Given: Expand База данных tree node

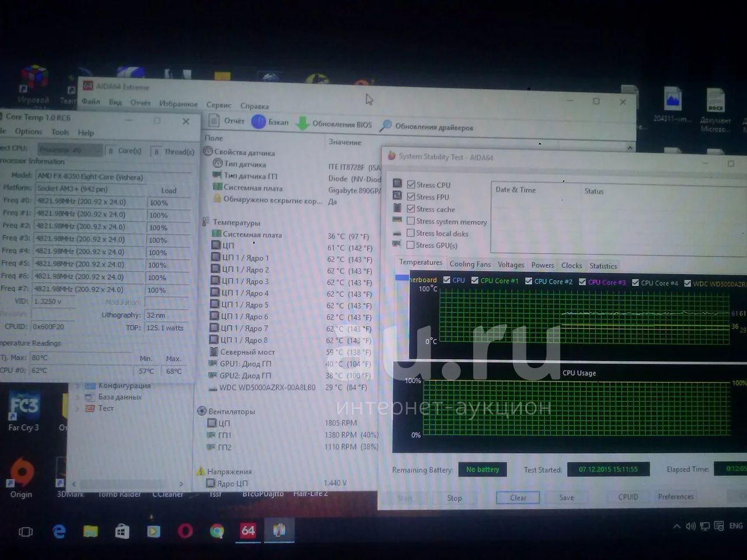Looking at the screenshot, I should click(78, 397).
